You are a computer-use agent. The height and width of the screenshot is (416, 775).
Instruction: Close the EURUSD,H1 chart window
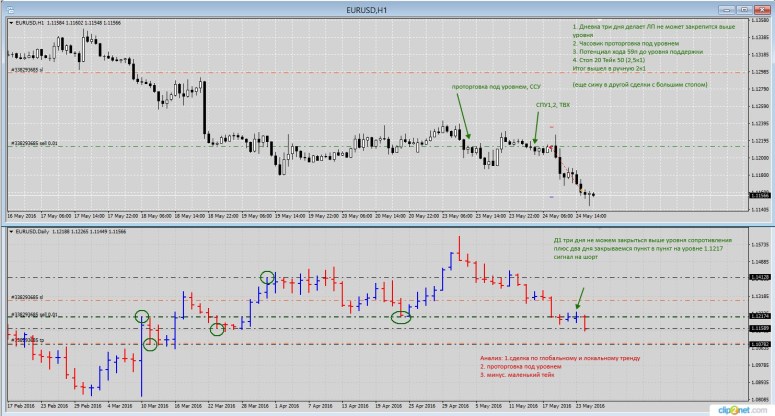(762, 9)
